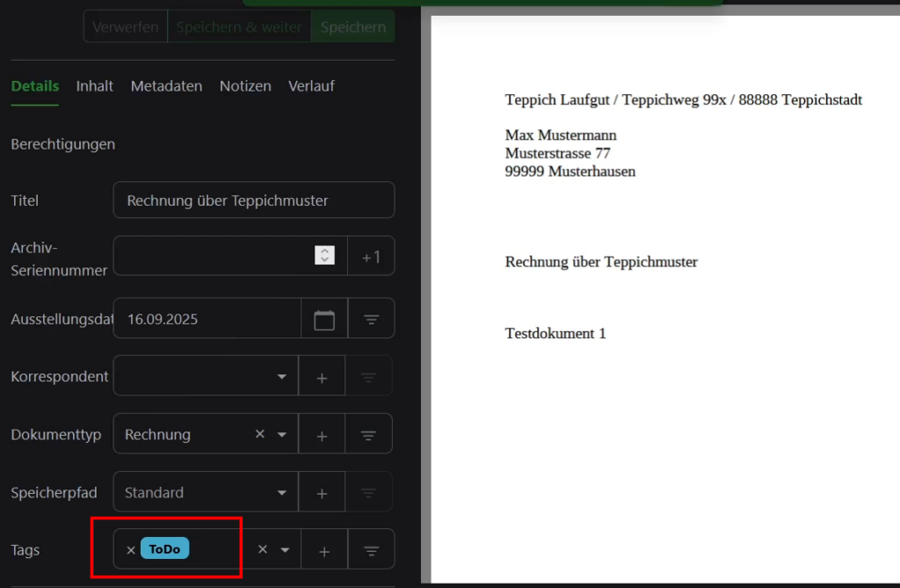This screenshot has width=900, height=588.
Task: Click the Speichern button
Action: click(x=353, y=27)
